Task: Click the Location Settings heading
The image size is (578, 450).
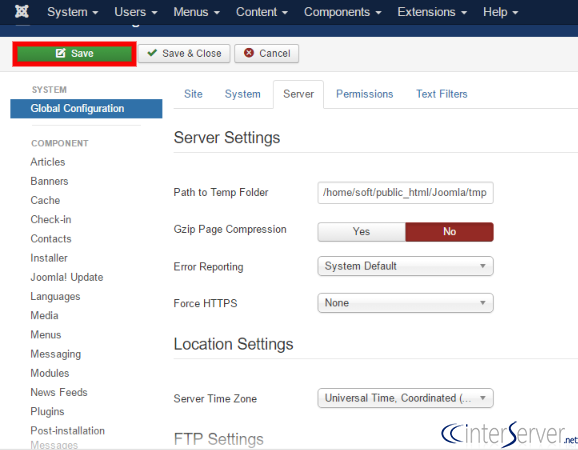Action: (x=233, y=344)
